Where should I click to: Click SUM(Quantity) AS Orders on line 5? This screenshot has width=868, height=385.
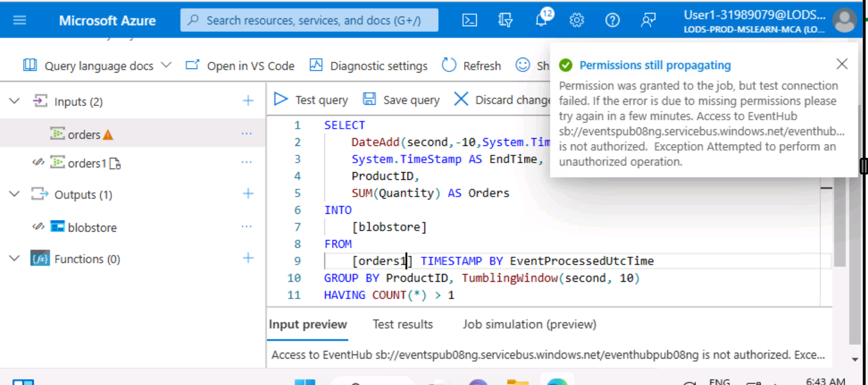[x=430, y=193]
